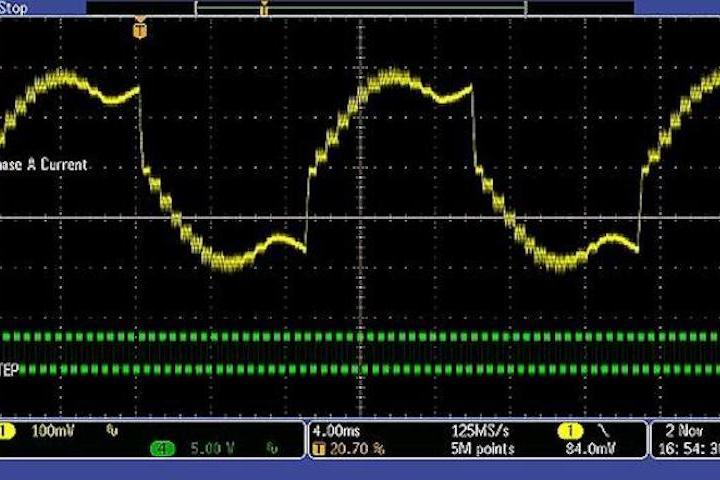Select the yellow channel 1 badge
720x480 pixels.
tap(7, 431)
